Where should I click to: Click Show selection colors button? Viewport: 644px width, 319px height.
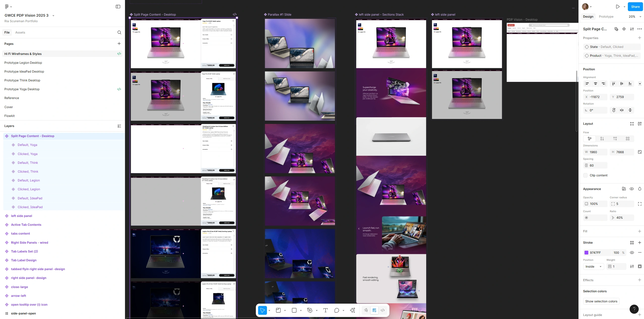(601, 301)
